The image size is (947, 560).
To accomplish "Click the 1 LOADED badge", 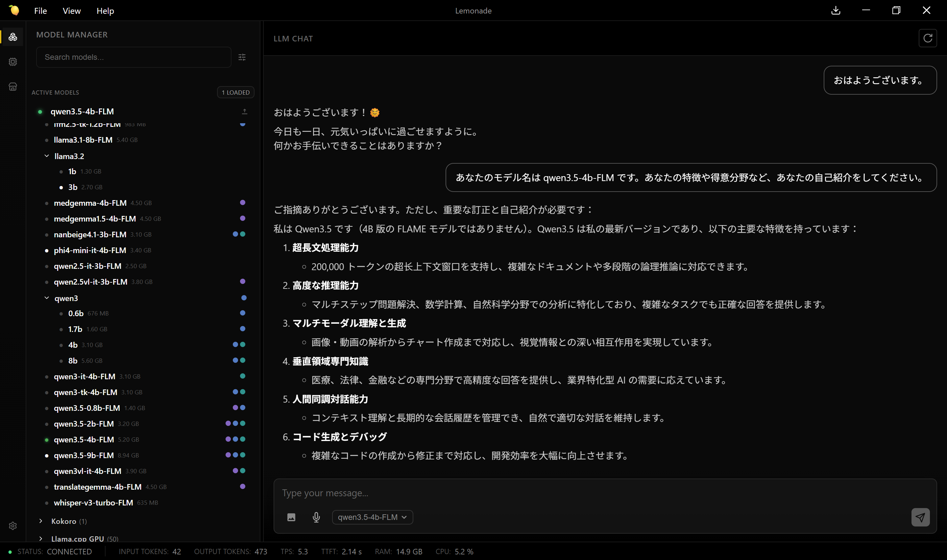I will 235,92.
